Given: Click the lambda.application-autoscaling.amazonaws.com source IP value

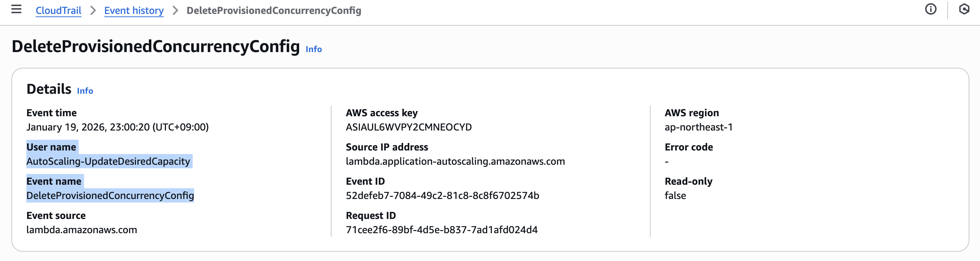Looking at the screenshot, I should point(455,162).
